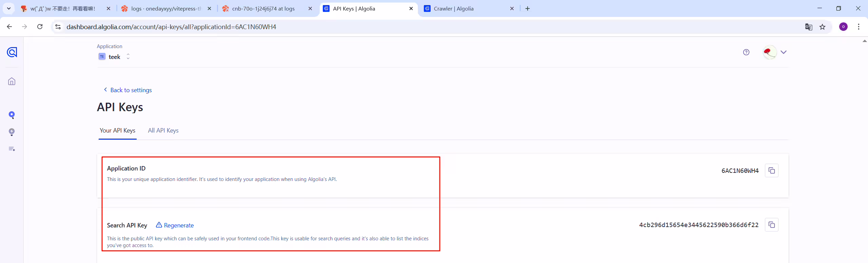This screenshot has height=263, width=868.
Task: Open the lightbulb Recommend icon in sidebar
Action: tap(12, 132)
